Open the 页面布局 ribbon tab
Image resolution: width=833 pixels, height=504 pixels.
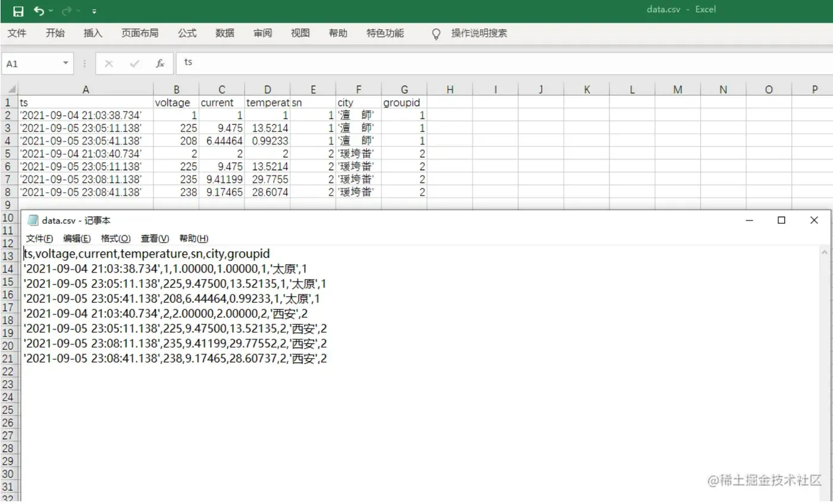pyautogui.click(x=140, y=33)
